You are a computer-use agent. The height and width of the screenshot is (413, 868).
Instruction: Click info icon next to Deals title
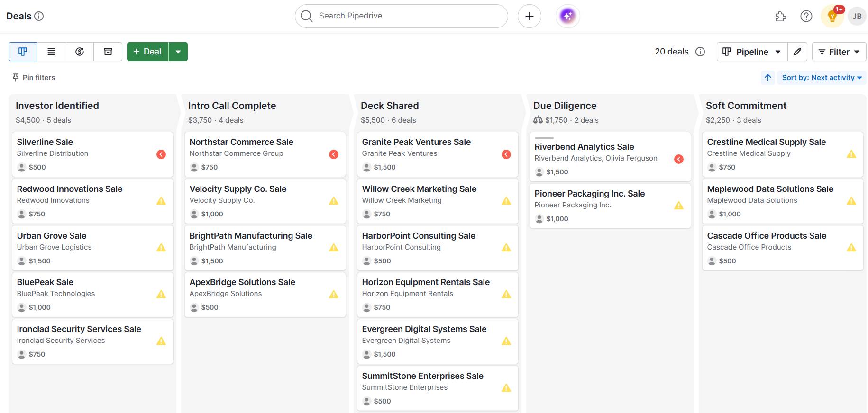(x=39, y=16)
